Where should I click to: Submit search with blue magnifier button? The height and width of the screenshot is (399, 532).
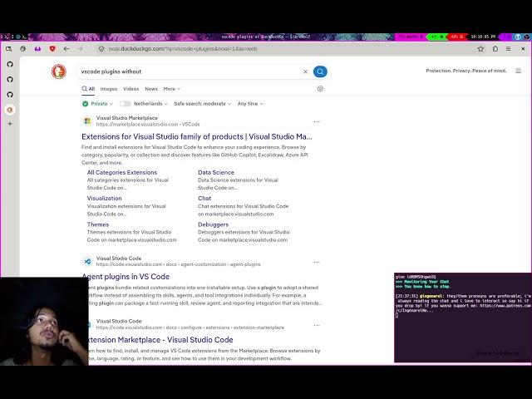coord(320,71)
